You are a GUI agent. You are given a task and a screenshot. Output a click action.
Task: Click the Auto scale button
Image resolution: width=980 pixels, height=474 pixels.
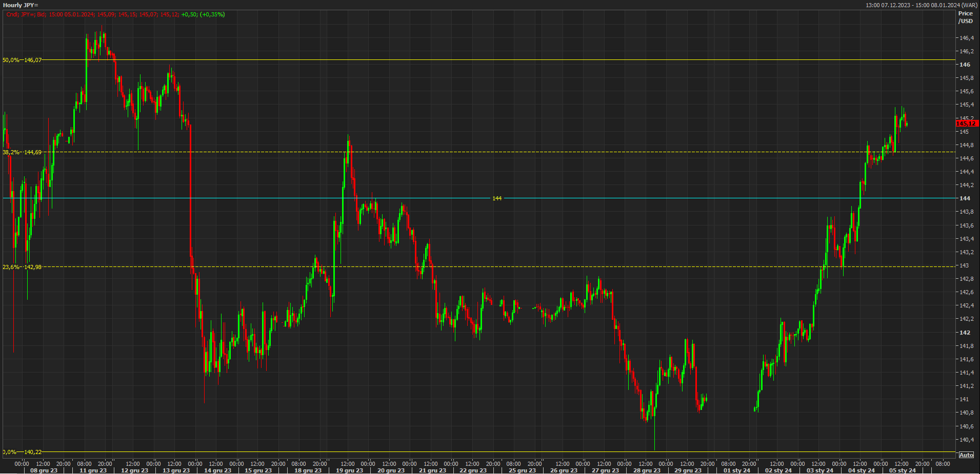[966, 455]
